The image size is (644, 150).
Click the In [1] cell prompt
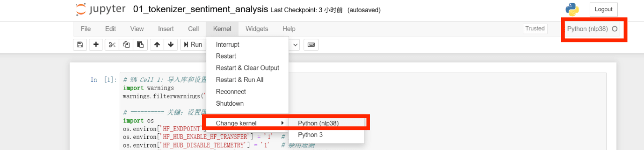coord(103,80)
